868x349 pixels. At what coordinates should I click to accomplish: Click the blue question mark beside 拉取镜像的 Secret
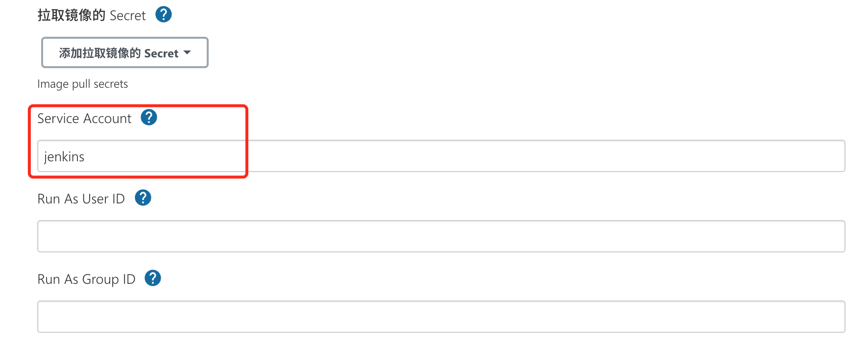(x=164, y=15)
